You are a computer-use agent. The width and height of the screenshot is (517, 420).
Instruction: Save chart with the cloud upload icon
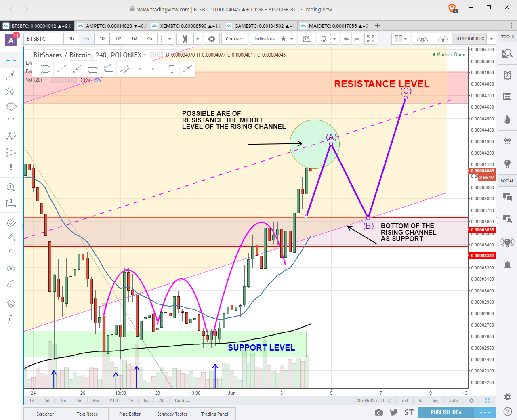point(443,39)
